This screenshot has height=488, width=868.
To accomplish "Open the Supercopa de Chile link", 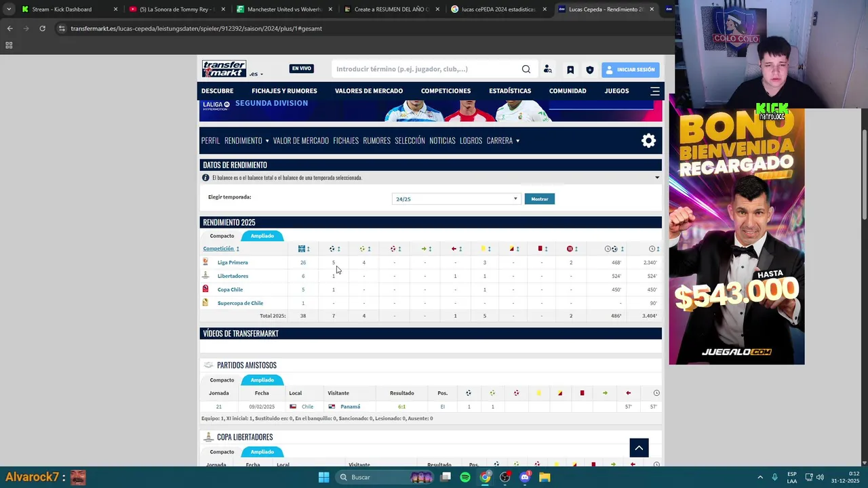I will click(240, 303).
